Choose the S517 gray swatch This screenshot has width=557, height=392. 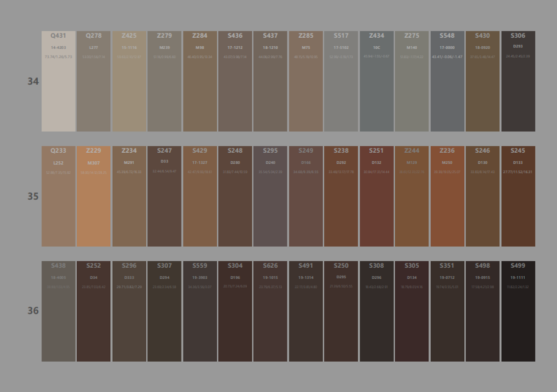(x=341, y=82)
